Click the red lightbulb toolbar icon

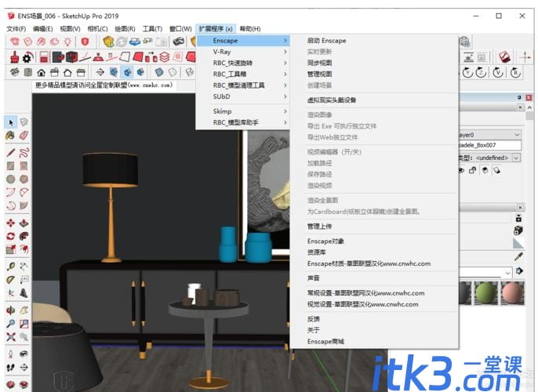(67, 42)
